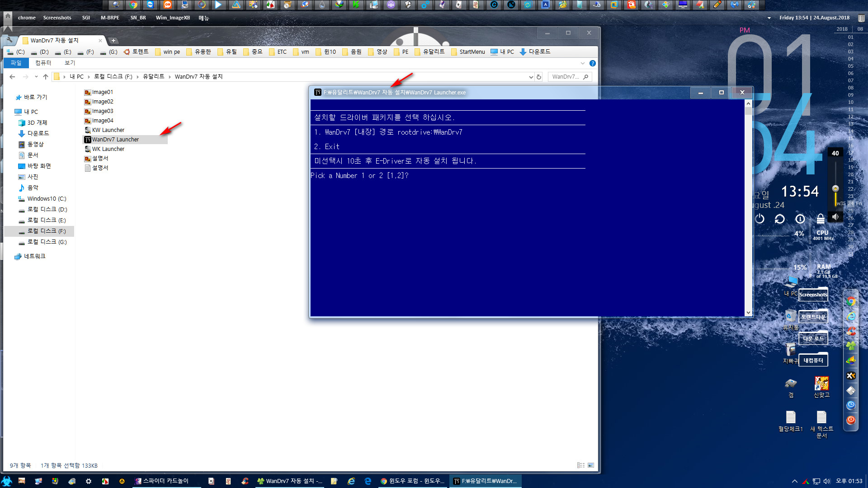
Task: Open Chrome from the right dock
Action: click(851, 301)
